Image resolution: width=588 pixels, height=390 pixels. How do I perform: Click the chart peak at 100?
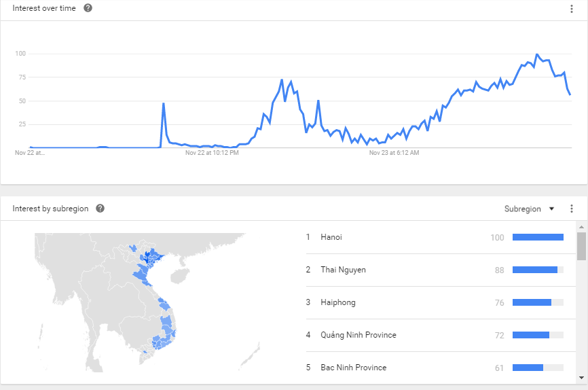[x=537, y=54]
